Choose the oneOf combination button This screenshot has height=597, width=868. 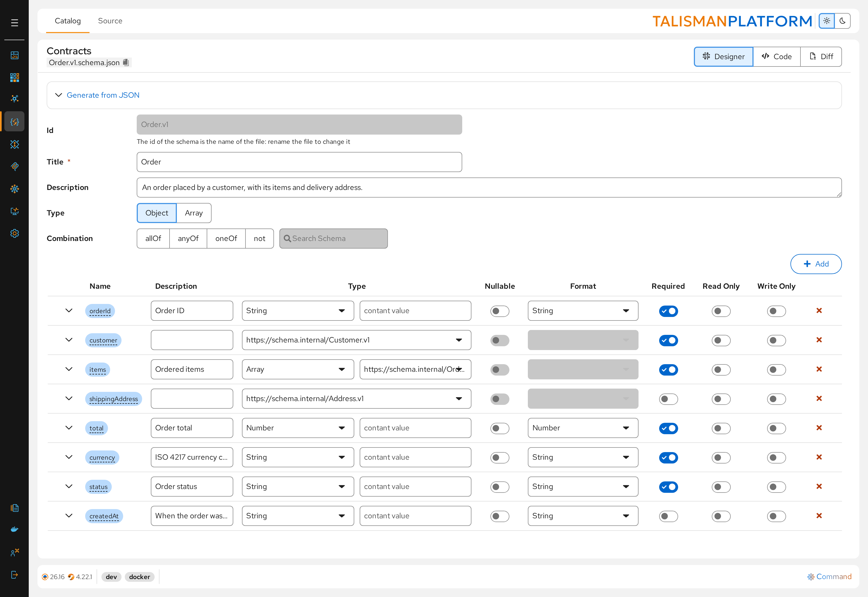(226, 238)
